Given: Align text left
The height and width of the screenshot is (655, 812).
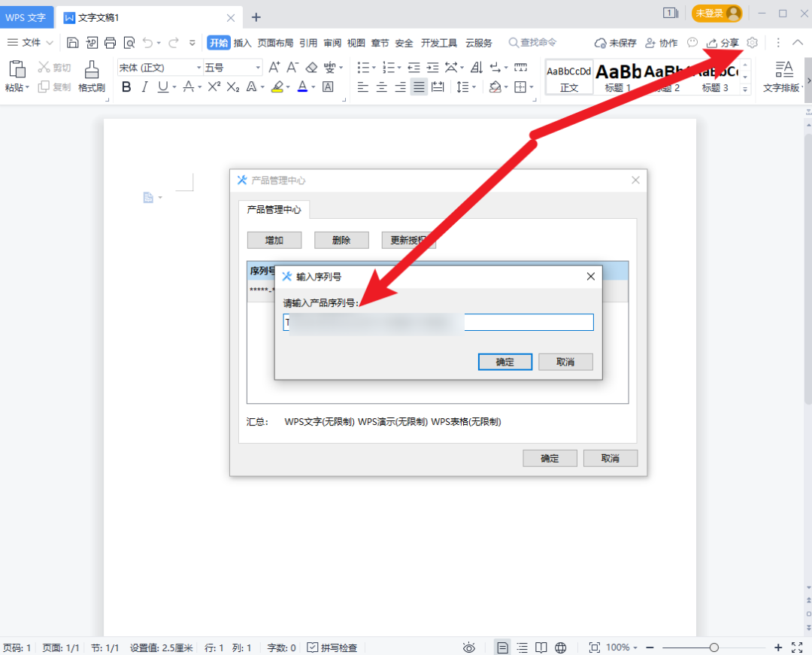Looking at the screenshot, I should tap(363, 87).
